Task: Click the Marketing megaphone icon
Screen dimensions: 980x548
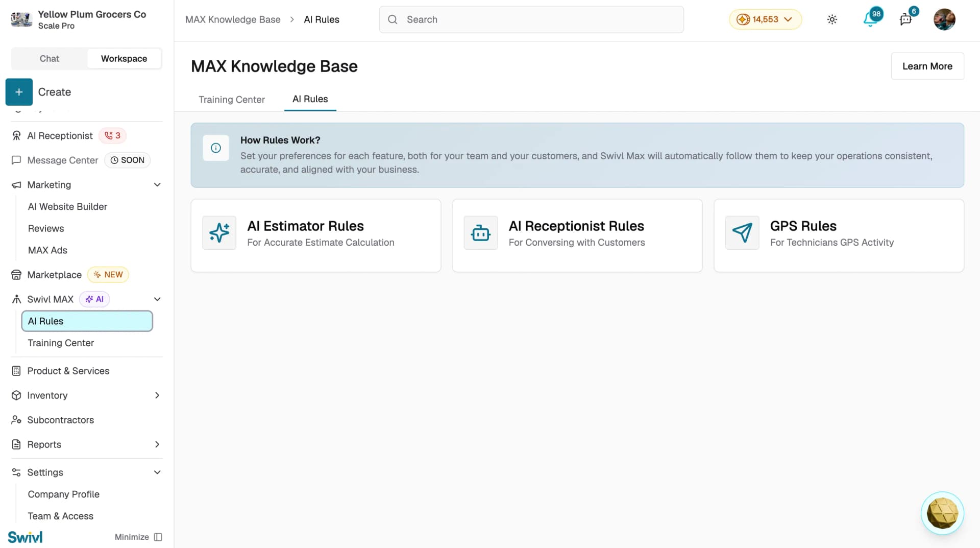Action: [16, 185]
